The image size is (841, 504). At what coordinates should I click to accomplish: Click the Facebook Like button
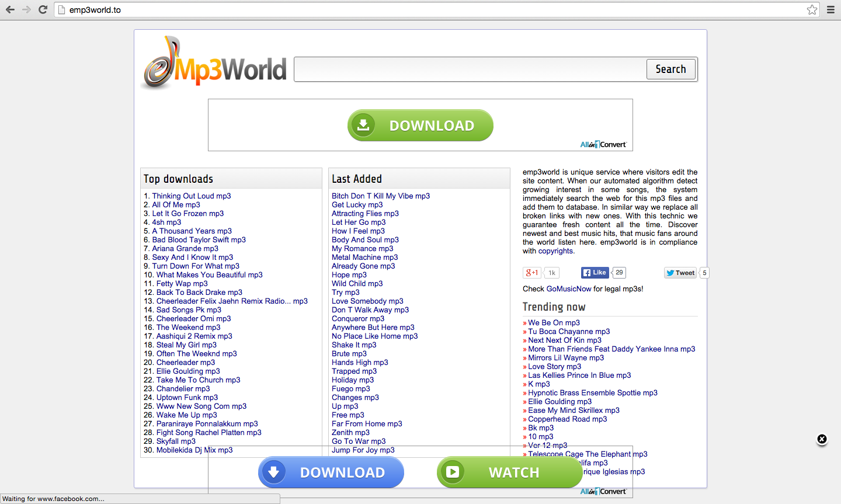click(595, 273)
